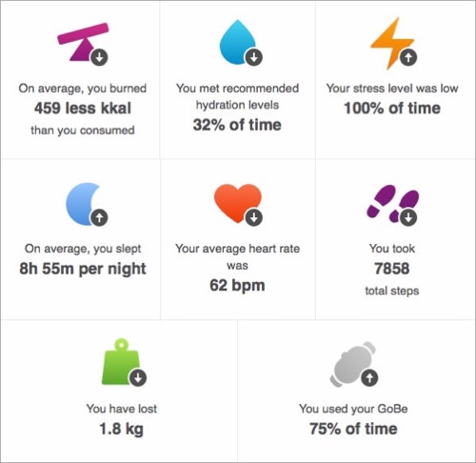The width and height of the screenshot is (476, 463).
Task: Click the blue crescent moon sleep icon
Action: click(x=84, y=204)
